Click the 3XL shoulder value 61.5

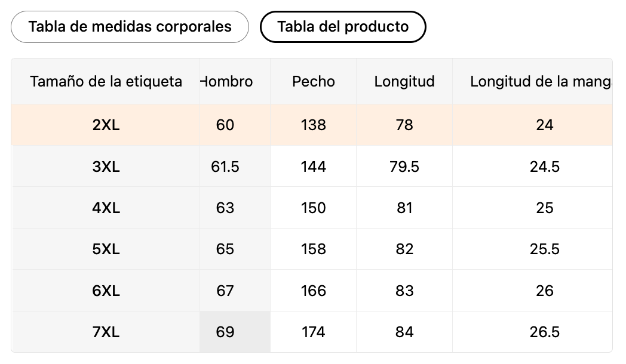[225, 166]
